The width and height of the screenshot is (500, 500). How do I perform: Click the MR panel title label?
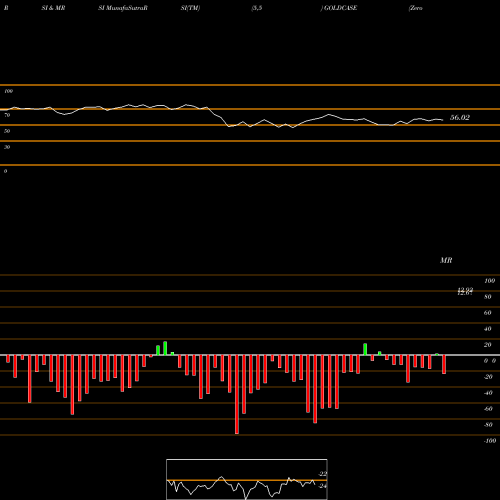click(x=446, y=260)
